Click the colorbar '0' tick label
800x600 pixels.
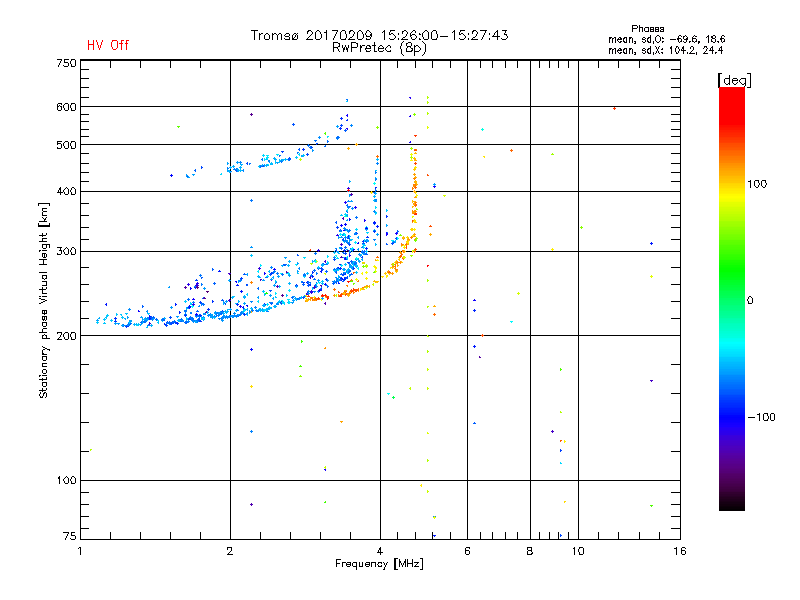(750, 301)
